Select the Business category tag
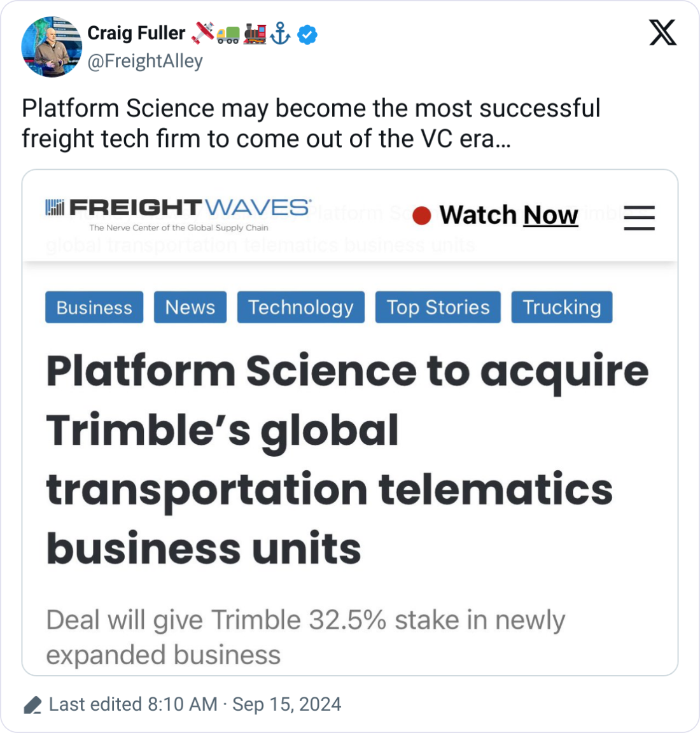 (x=94, y=307)
